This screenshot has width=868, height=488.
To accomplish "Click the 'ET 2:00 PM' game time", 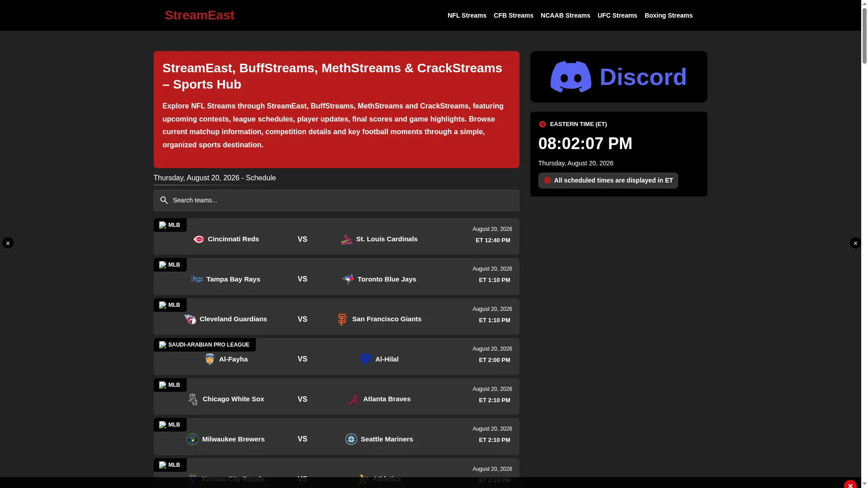I will point(494,360).
